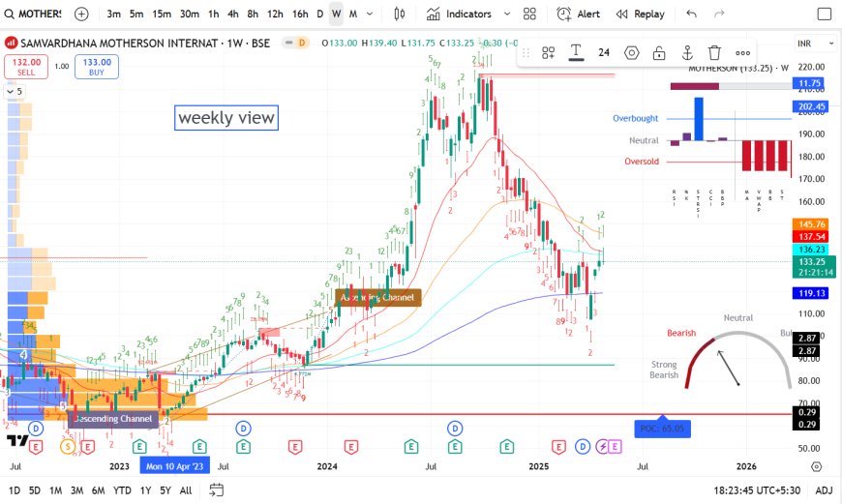Click the Ascending Channel label
842x504 pixels.
pyautogui.click(x=377, y=297)
